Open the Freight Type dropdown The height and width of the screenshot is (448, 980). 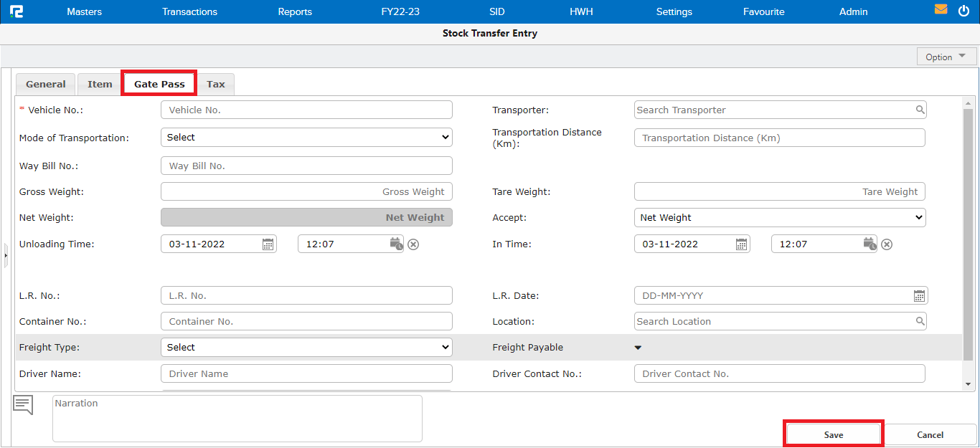click(x=306, y=347)
